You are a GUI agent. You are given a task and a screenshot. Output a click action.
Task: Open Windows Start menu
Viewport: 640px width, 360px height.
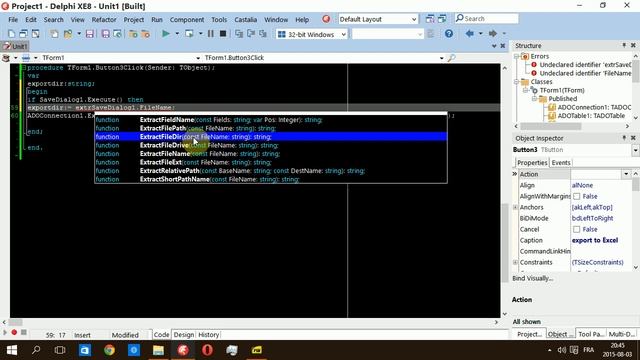(12, 350)
